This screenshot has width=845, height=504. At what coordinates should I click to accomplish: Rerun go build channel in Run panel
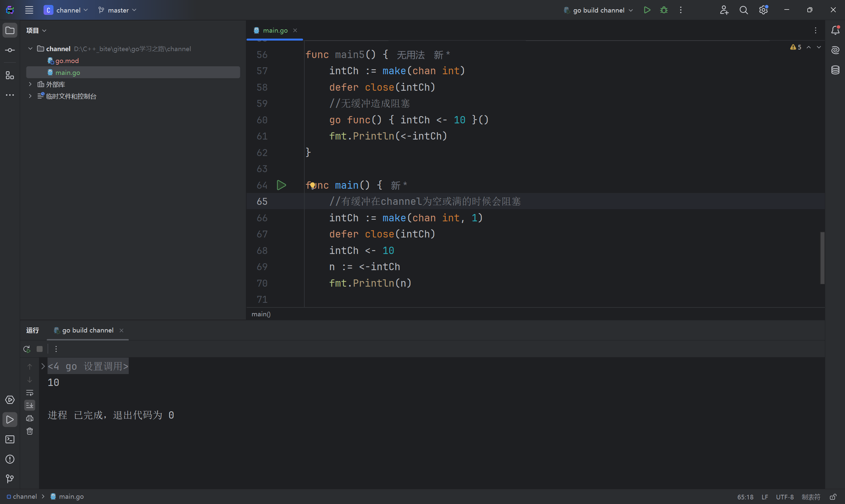pyautogui.click(x=26, y=349)
